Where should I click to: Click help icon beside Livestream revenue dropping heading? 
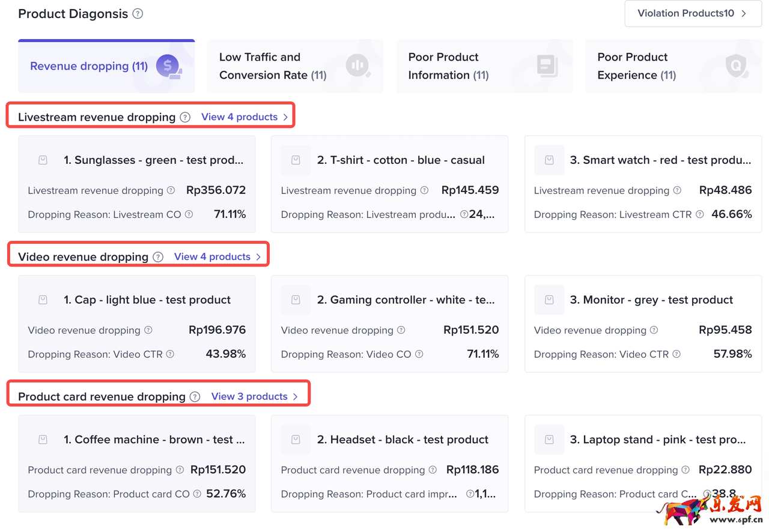(x=185, y=117)
